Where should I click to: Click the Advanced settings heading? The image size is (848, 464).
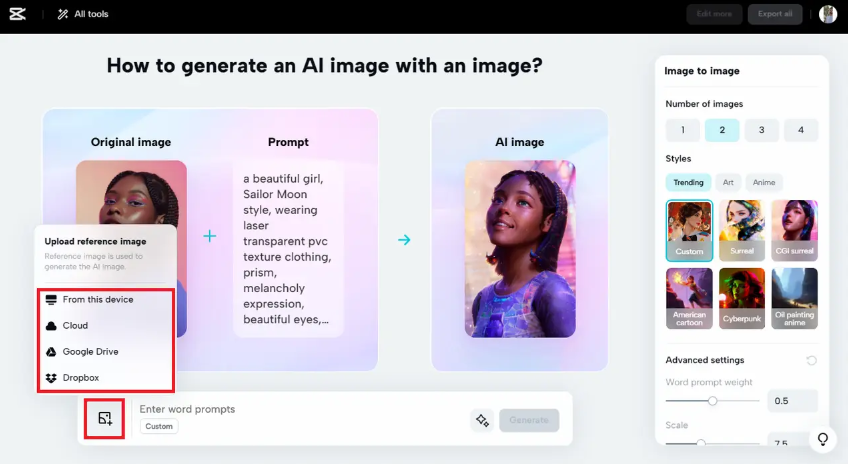coord(705,360)
